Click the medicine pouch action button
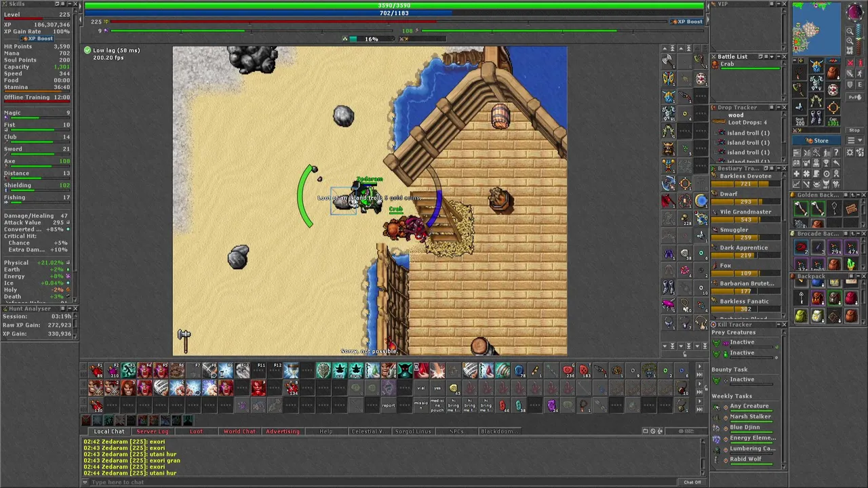Screen dimensions: 868x488 [437, 405]
